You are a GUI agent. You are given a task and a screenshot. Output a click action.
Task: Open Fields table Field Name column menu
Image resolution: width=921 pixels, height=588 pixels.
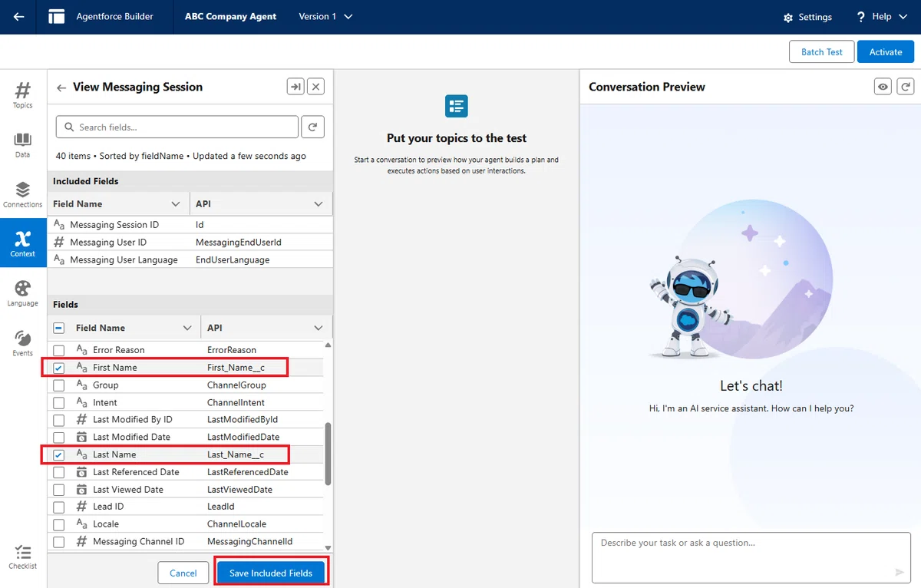coord(187,328)
